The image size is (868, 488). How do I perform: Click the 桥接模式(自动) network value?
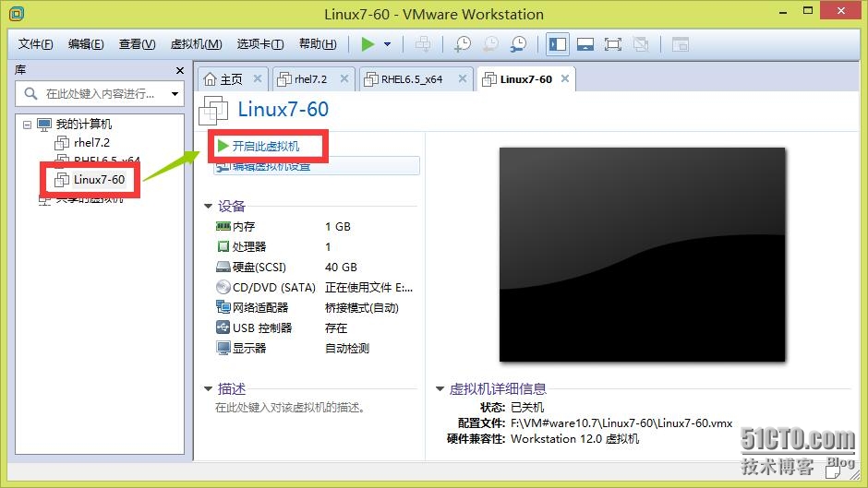(x=361, y=307)
